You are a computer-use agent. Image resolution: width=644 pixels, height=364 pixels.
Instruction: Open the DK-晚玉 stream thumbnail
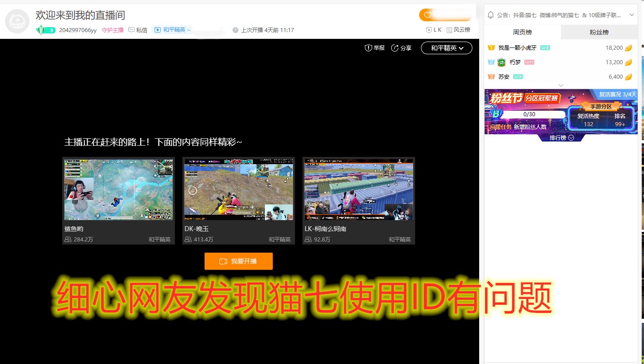point(238,189)
